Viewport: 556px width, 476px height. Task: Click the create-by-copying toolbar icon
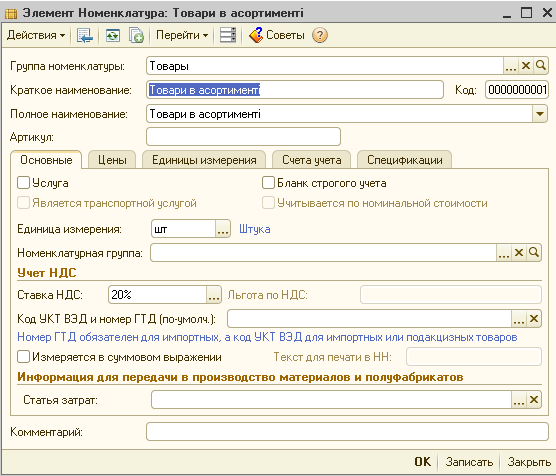click(x=136, y=35)
